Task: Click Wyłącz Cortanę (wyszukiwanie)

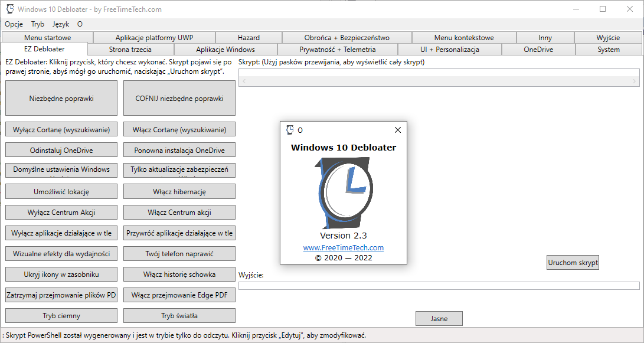Action: coord(61,129)
